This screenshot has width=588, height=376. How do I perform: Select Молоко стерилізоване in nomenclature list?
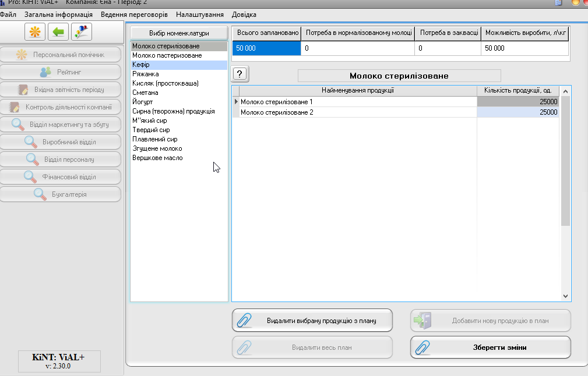click(179, 46)
